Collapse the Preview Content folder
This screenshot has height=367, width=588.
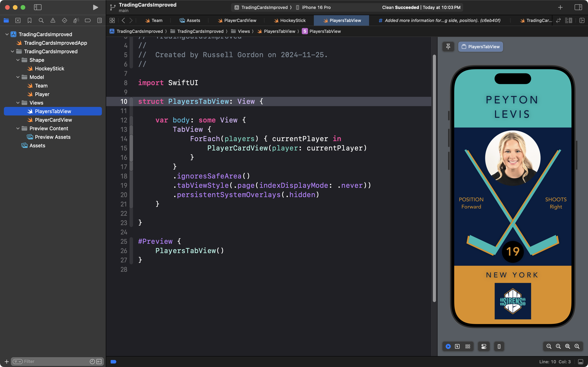point(18,128)
